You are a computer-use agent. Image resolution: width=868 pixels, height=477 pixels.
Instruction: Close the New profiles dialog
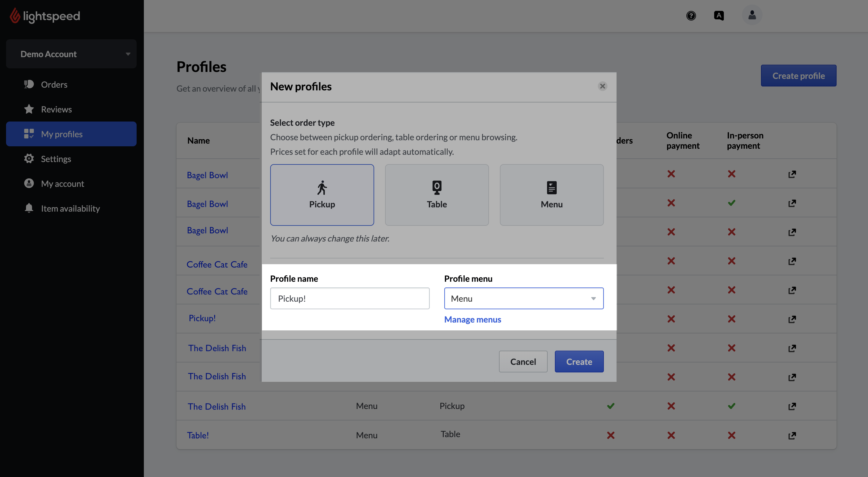602,86
